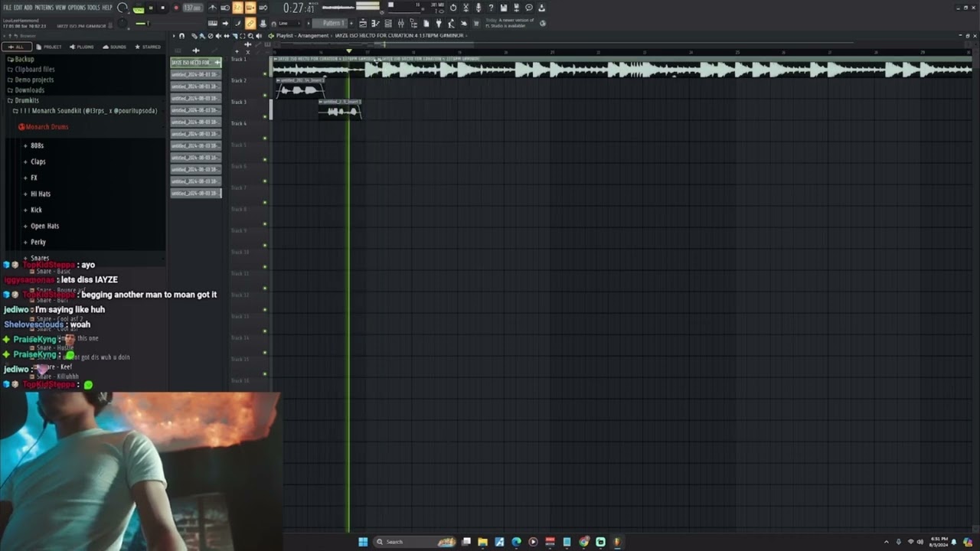The height and width of the screenshot is (551, 980).
Task: Expand the Hi Hats folder
Action: click(x=40, y=194)
